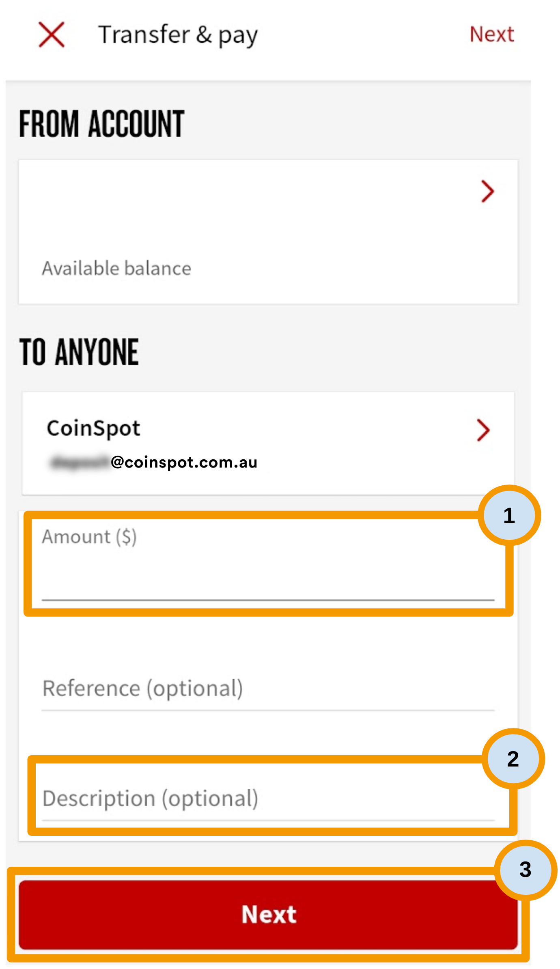The width and height of the screenshot is (560, 969).
Task: Click step marker number 3
Action: coord(526,869)
